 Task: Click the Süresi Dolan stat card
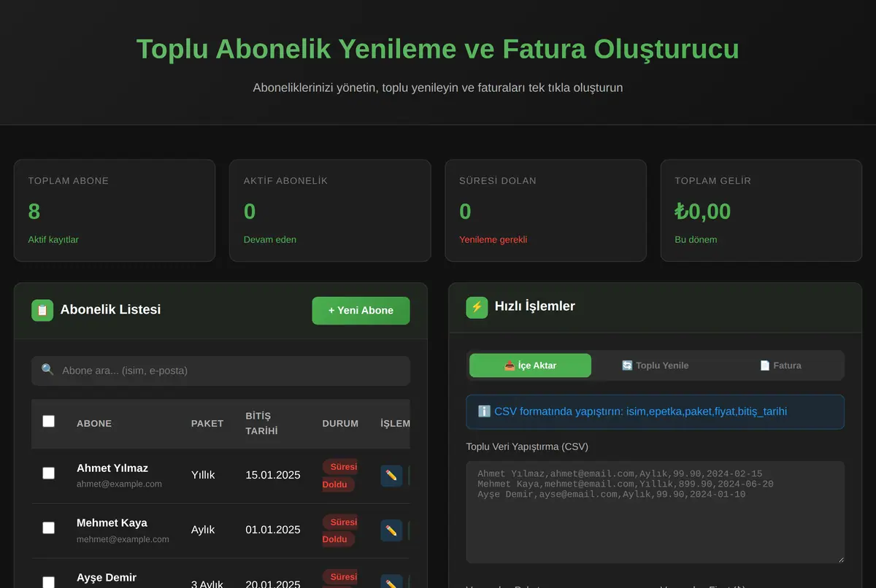tap(545, 211)
